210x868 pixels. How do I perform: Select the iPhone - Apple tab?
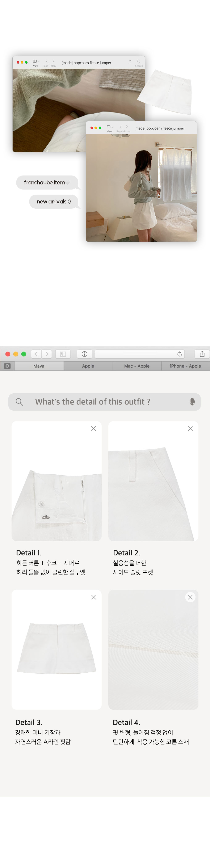click(x=185, y=366)
